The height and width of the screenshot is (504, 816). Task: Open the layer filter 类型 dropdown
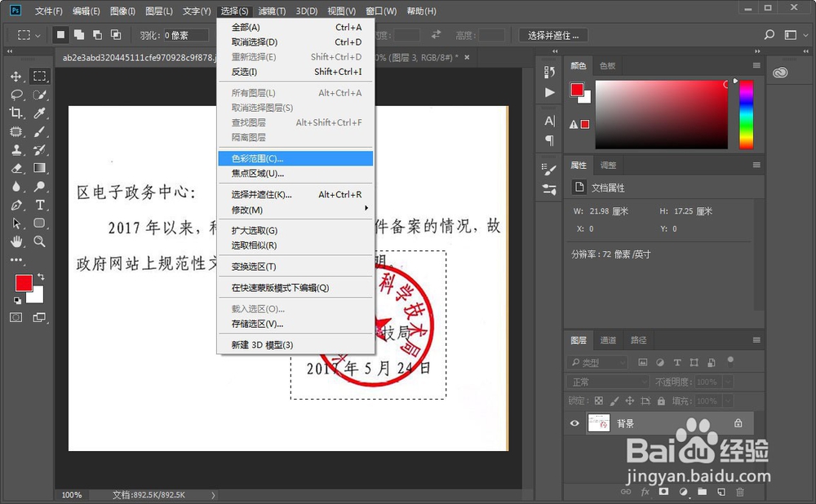(598, 362)
